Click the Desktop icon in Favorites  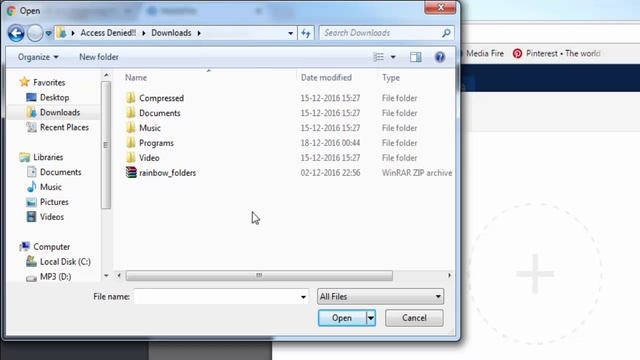(31, 97)
